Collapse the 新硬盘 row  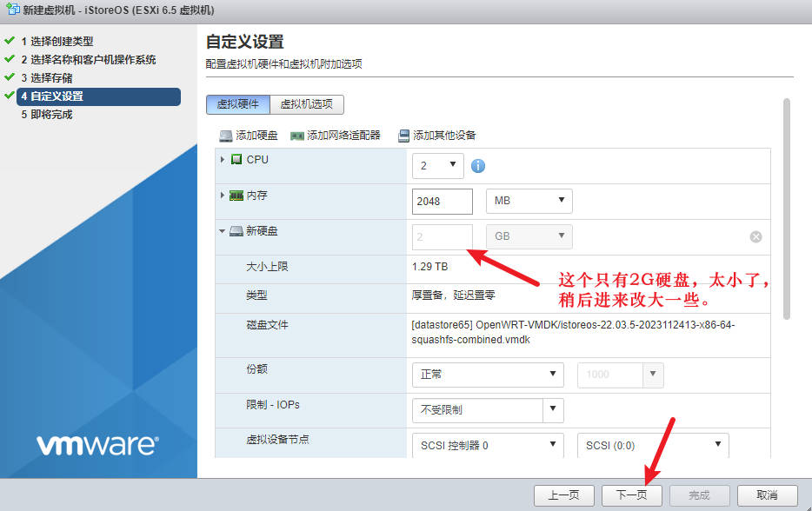coord(223,231)
